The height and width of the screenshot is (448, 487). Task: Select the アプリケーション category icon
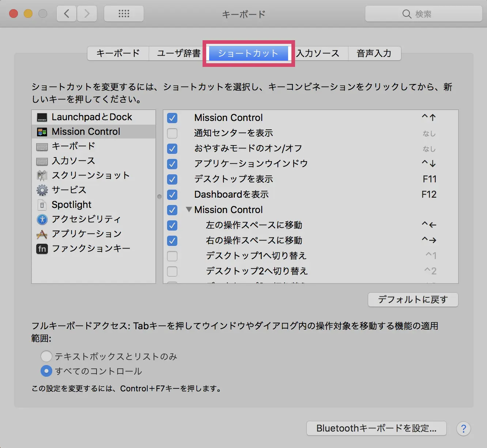(x=42, y=234)
